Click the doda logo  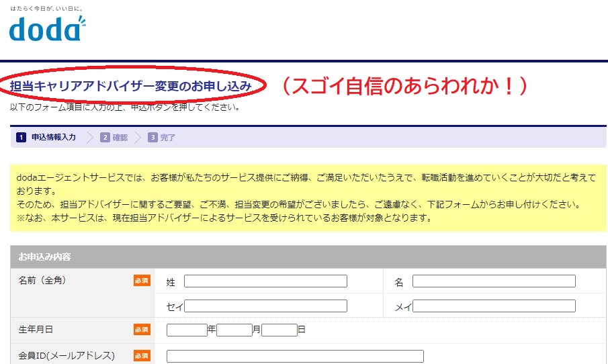click(47, 29)
